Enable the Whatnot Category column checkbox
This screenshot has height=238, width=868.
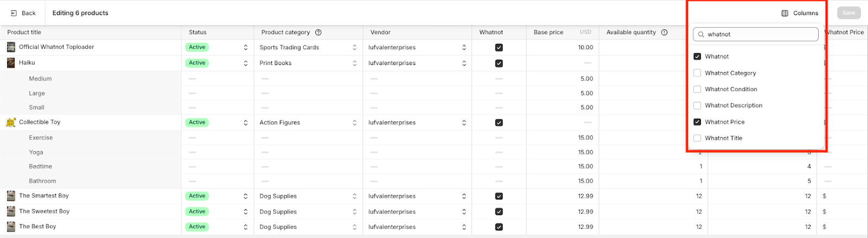click(697, 73)
